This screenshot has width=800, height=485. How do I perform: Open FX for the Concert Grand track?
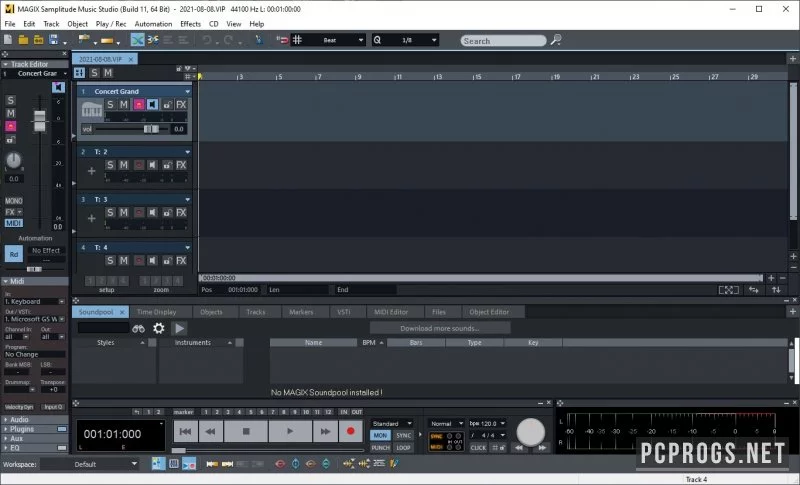coord(181,105)
